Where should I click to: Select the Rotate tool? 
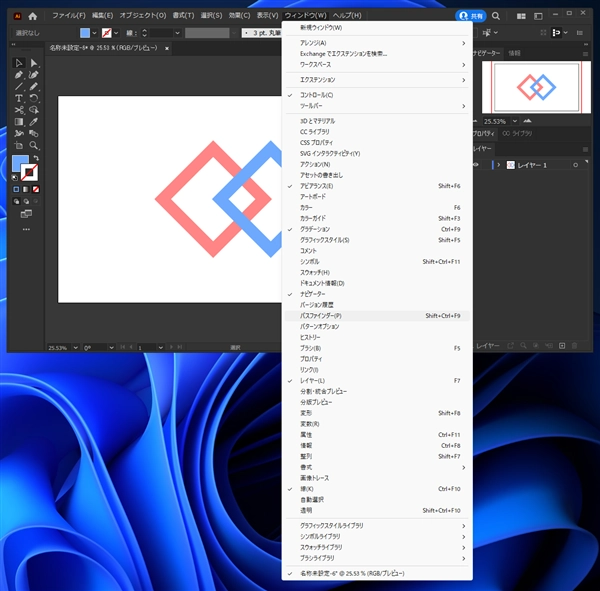(x=34, y=98)
